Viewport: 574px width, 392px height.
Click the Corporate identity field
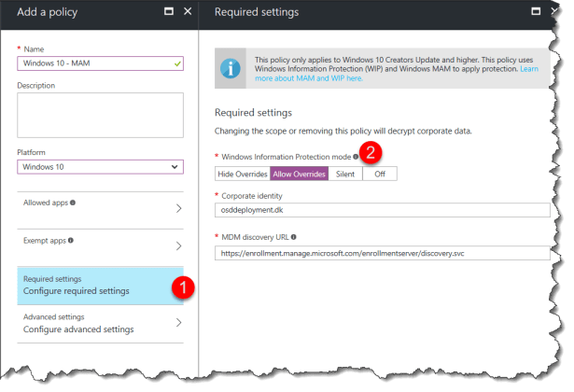[382, 210]
